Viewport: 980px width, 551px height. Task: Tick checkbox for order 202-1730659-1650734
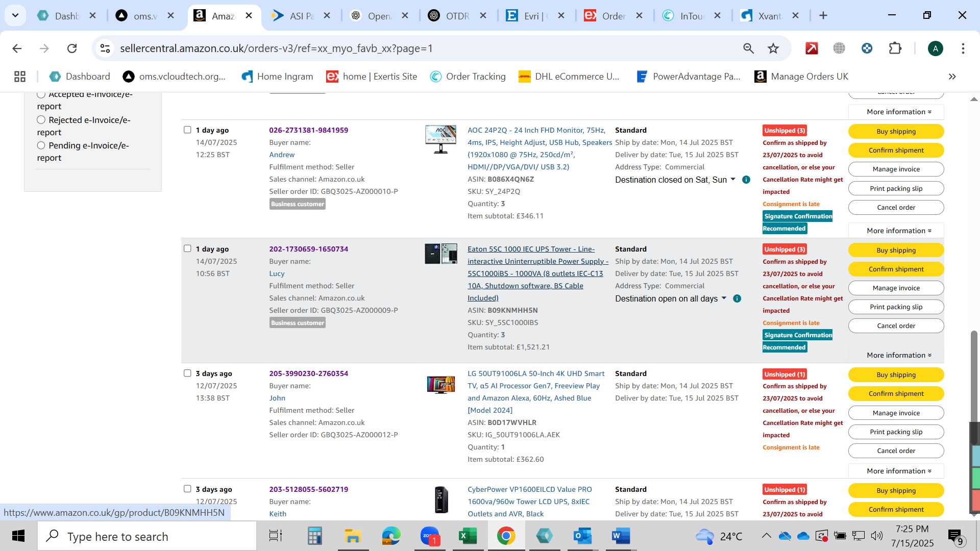[x=187, y=248]
